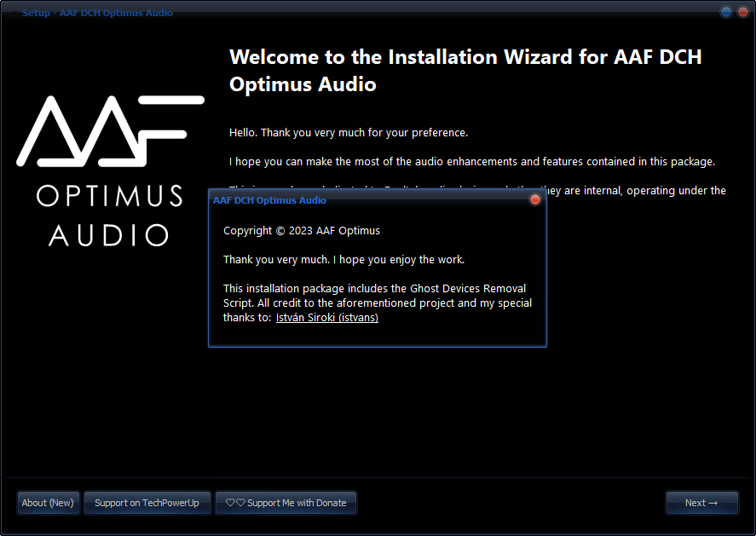The width and height of the screenshot is (756, 536).
Task: Click the small setup icon in title bar
Action: point(11,13)
